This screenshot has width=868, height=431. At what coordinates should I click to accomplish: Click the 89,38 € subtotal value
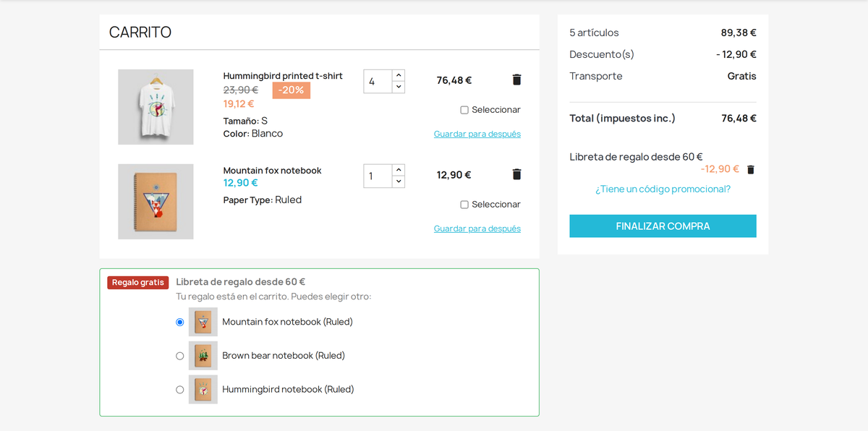(x=739, y=33)
